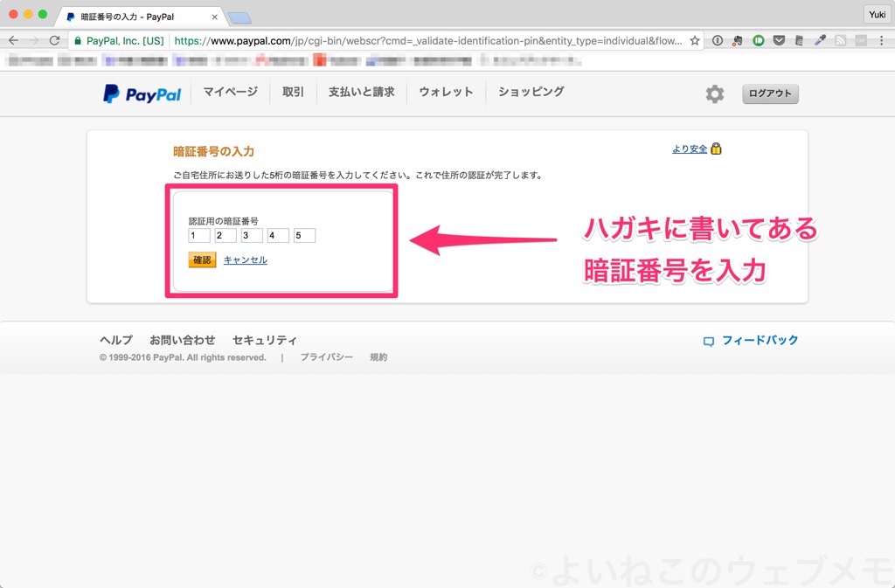Viewport: 895px width, 588px height.
Task: Open the 1Password extension
Action: [718, 39]
